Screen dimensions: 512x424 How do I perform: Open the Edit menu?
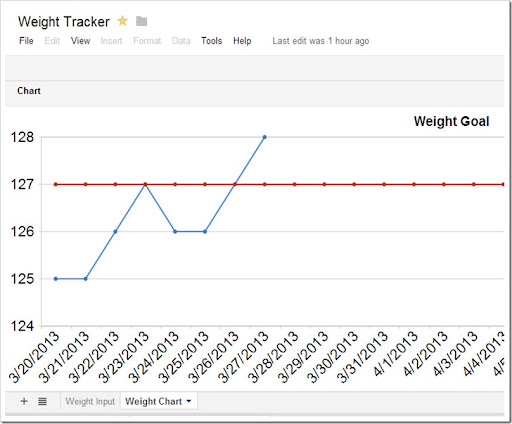pyautogui.click(x=52, y=41)
